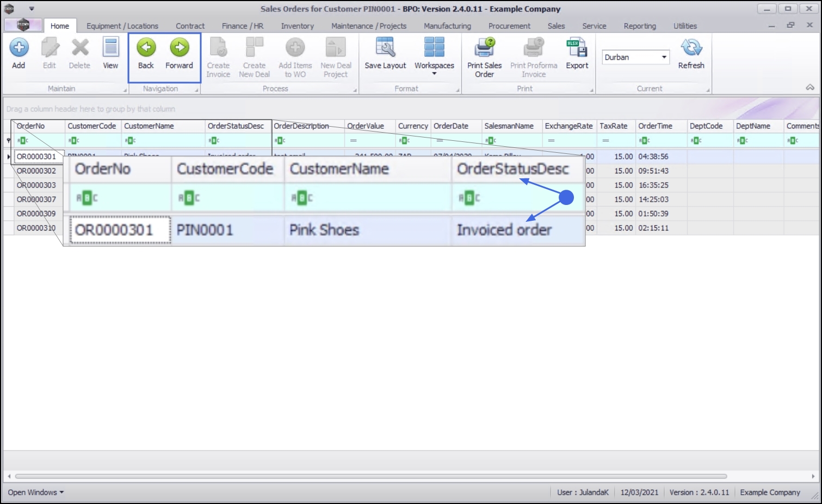Open the Service tab
This screenshot has height=504, width=822.
594,26
